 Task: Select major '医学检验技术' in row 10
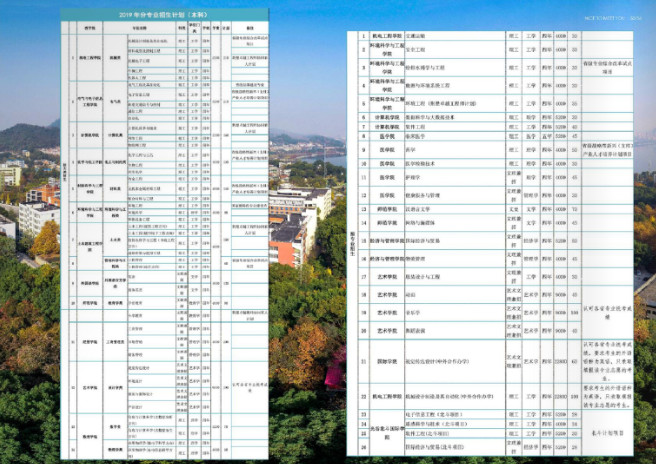coord(420,164)
